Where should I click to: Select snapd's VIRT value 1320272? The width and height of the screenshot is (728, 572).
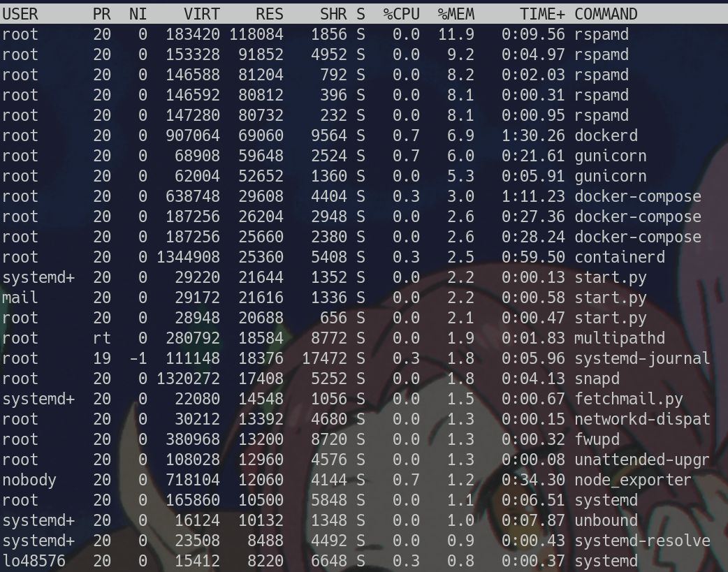coord(188,379)
